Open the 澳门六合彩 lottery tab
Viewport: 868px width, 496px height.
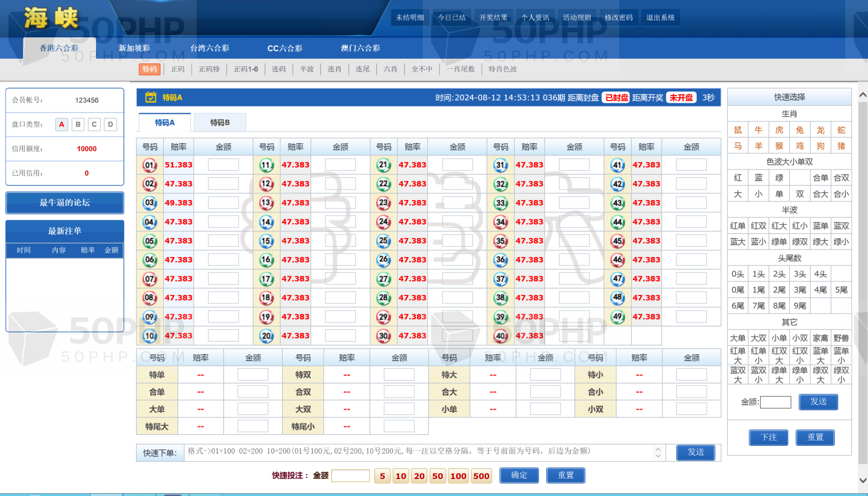pos(361,48)
